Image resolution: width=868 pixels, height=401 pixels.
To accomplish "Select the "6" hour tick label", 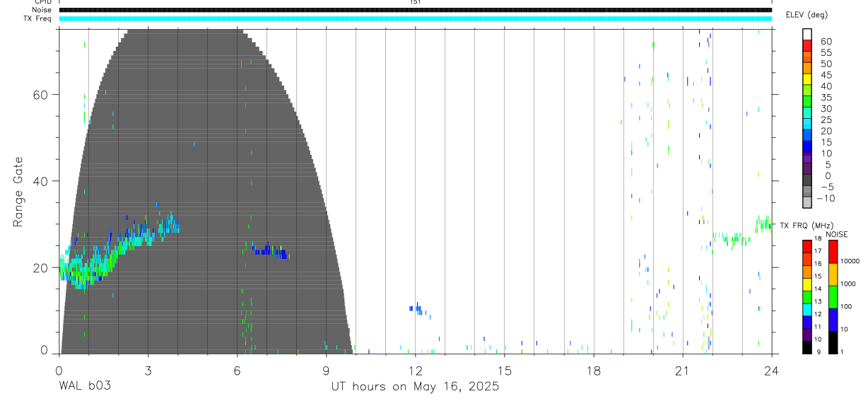I will 237,370.
